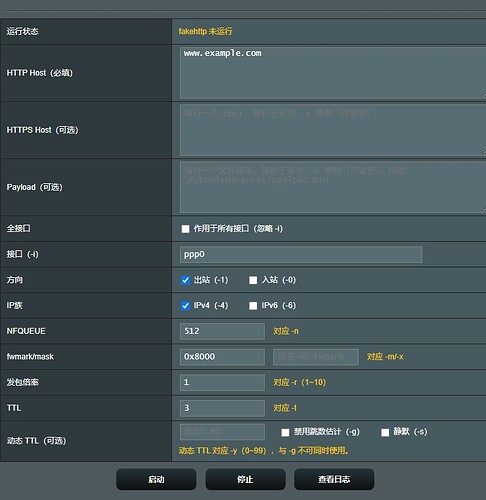Click the dynamic TTL -y (0~99) note
The width and height of the screenshot is (486, 500).
(x=264, y=451)
